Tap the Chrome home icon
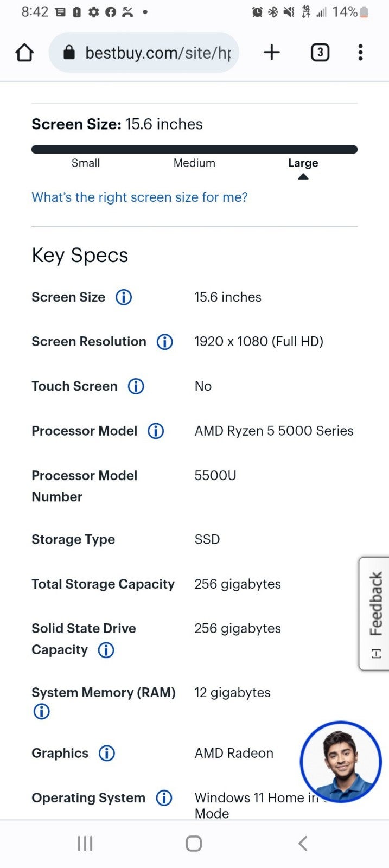This screenshot has height=868, width=389. (24, 53)
